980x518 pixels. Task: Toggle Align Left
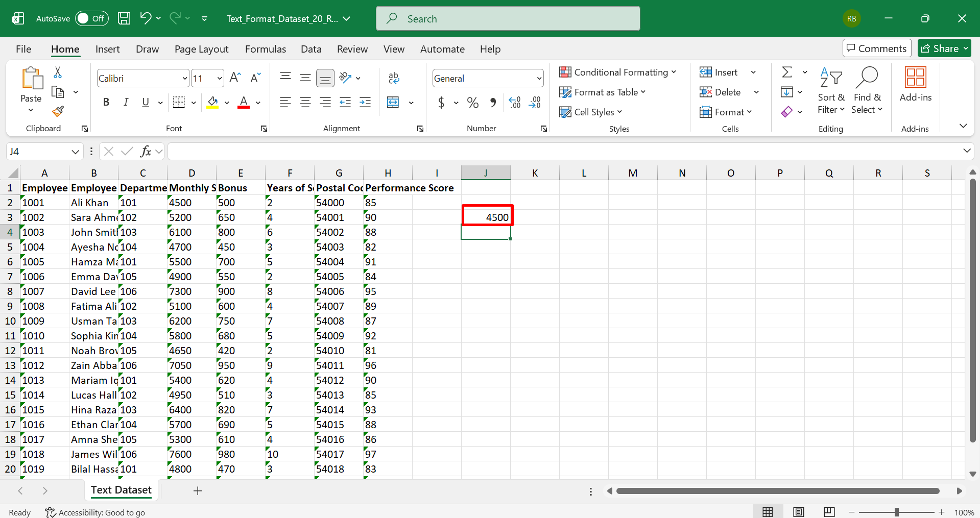285,102
